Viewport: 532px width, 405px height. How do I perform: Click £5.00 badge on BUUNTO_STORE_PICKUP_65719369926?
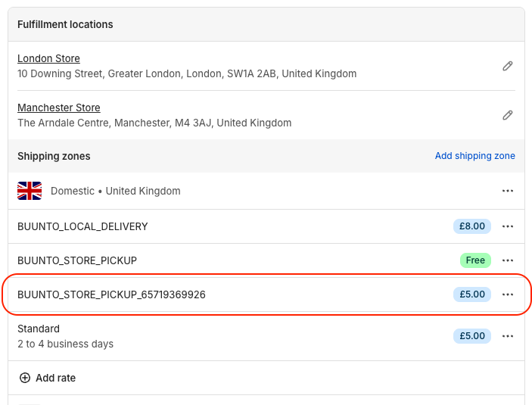472,294
